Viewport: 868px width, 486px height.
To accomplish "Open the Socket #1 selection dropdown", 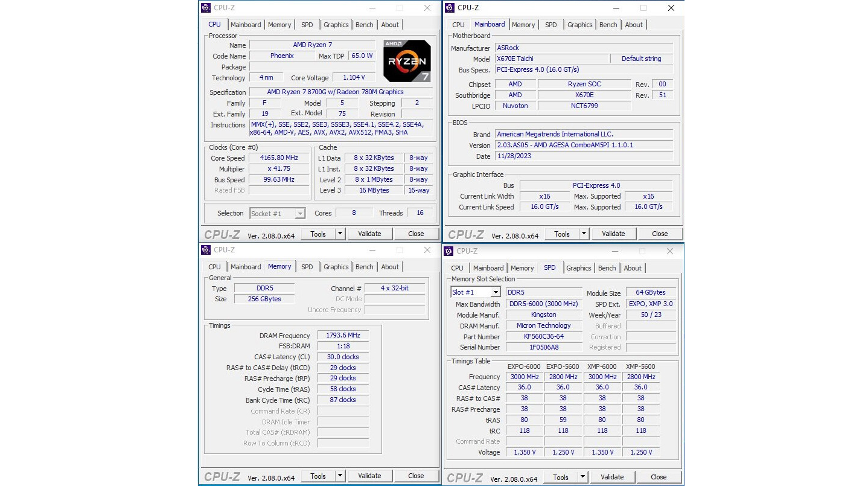I will click(300, 213).
